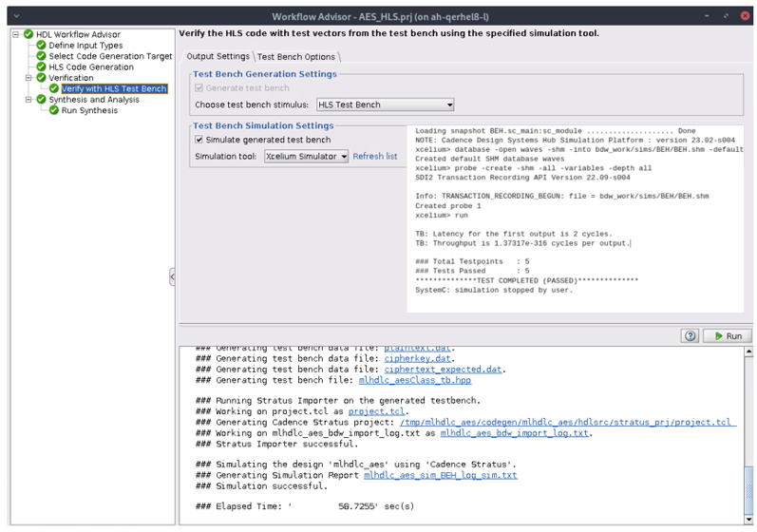Collapse the Synthesis and Analysis tree node
Image resolution: width=757 pixels, height=532 pixels.
[x=29, y=100]
